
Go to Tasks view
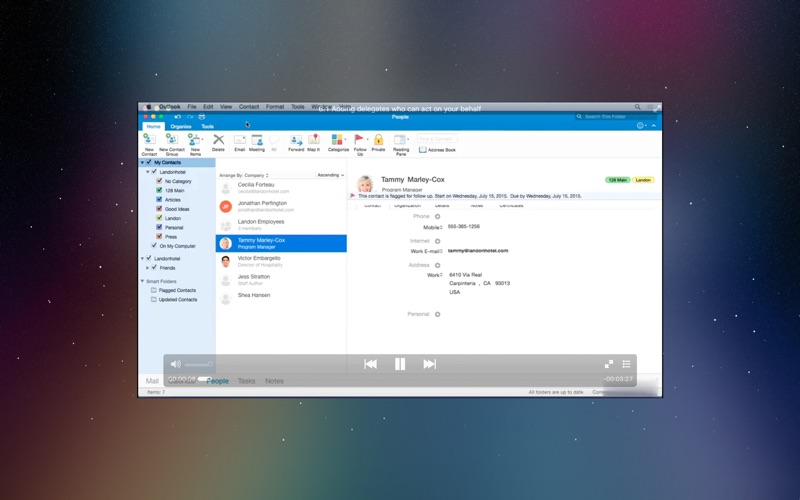point(246,381)
